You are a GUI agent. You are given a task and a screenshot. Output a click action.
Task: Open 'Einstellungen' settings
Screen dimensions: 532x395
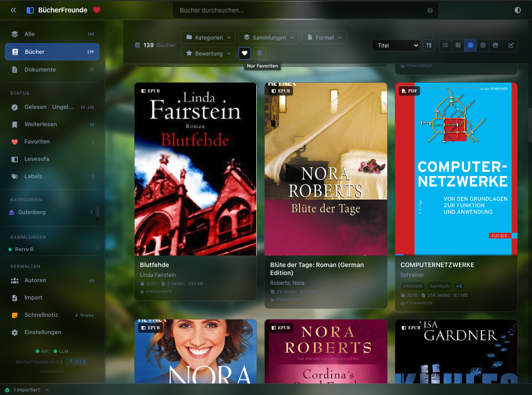52,332
